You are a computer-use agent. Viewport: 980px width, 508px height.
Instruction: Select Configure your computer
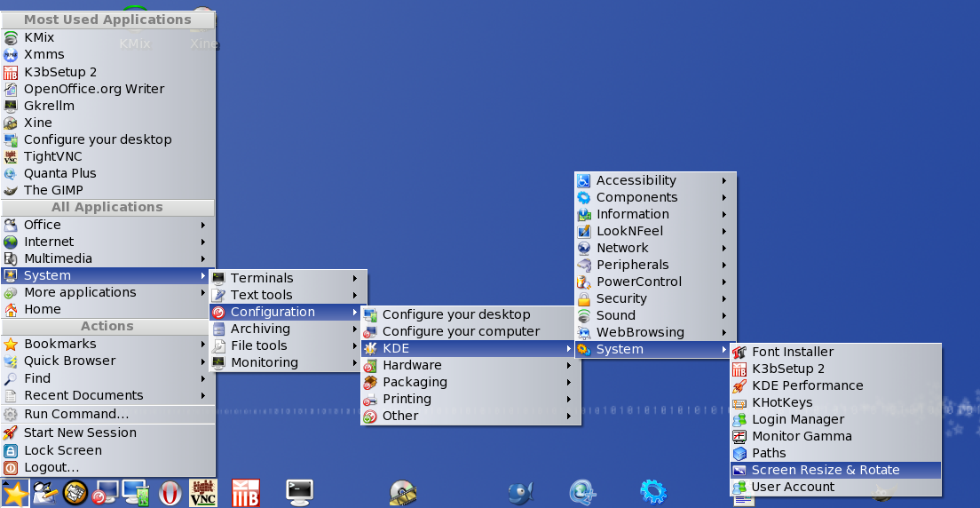470,331
